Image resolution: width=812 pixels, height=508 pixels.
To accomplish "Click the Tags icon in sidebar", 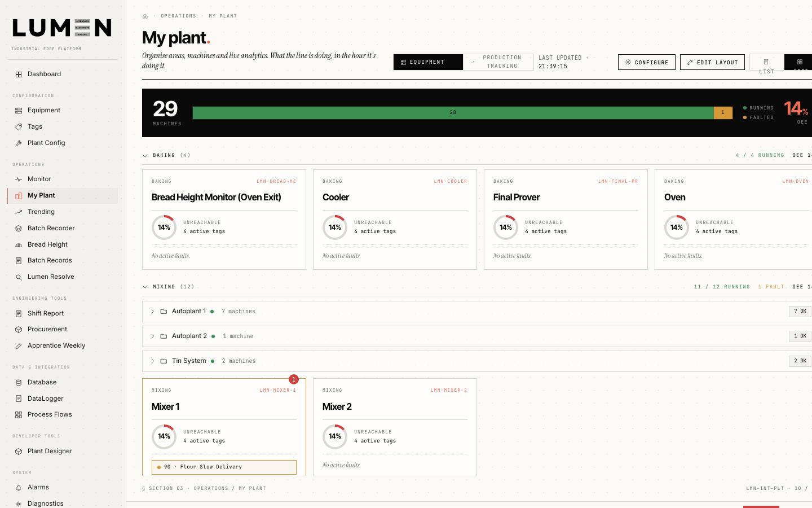I will [x=19, y=127].
